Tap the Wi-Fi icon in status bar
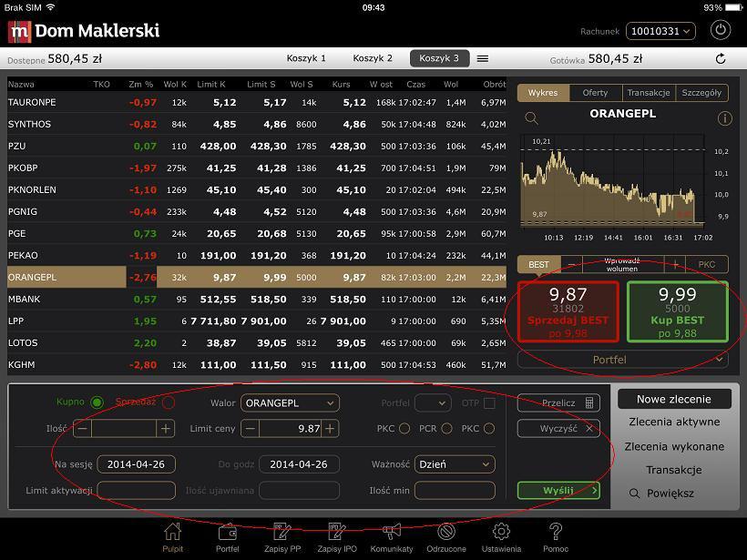 pyautogui.click(x=50, y=7)
